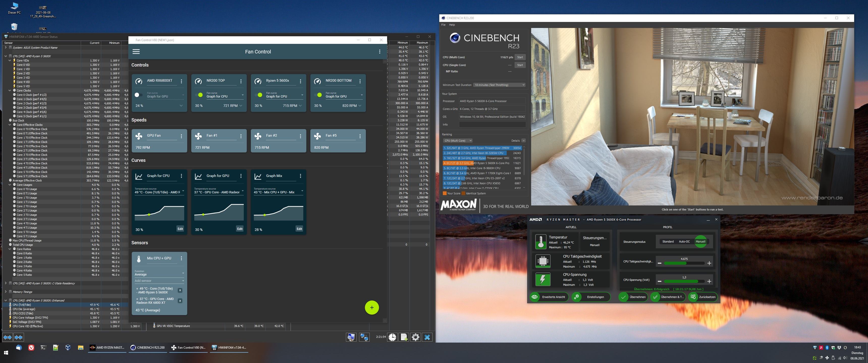868x363 pixels.
Task: Click HWiNFO blue X close sensors icon
Action: [x=427, y=337]
